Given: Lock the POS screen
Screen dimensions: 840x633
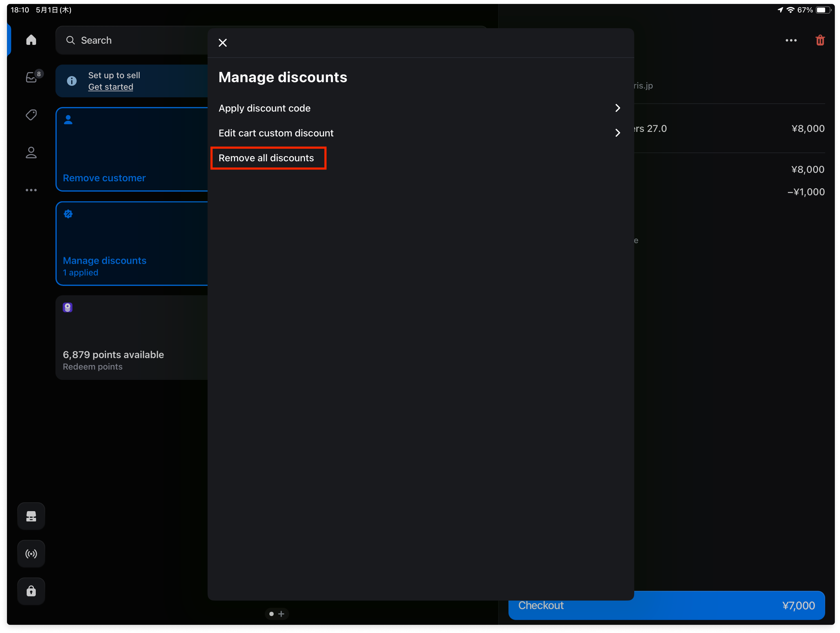Looking at the screenshot, I should pos(31,591).
